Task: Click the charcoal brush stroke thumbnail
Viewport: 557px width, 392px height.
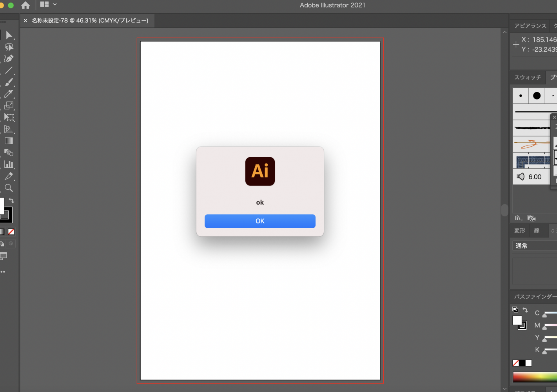Action: click(532, 127)
